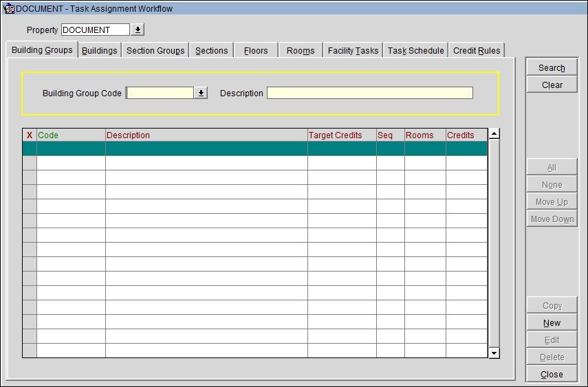Expand the Building Group Code dropdown
This screenshot has height=387, width=588.
click(201, 93)
